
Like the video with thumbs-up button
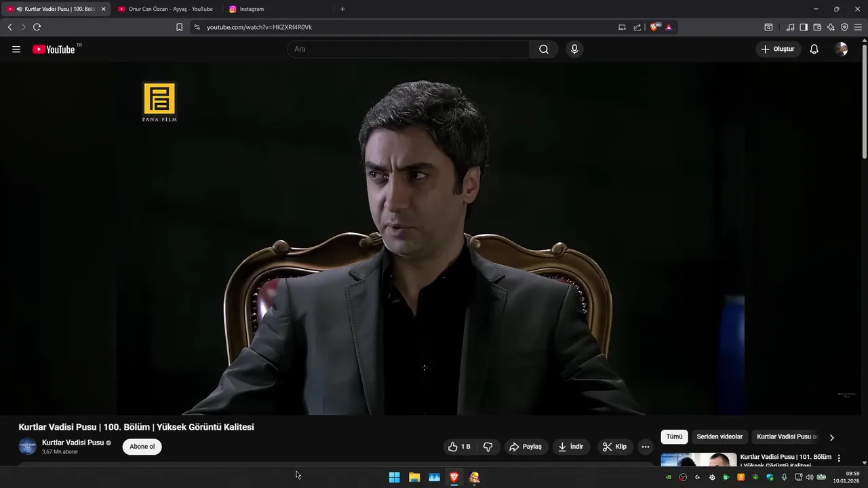tap(459, 447)
